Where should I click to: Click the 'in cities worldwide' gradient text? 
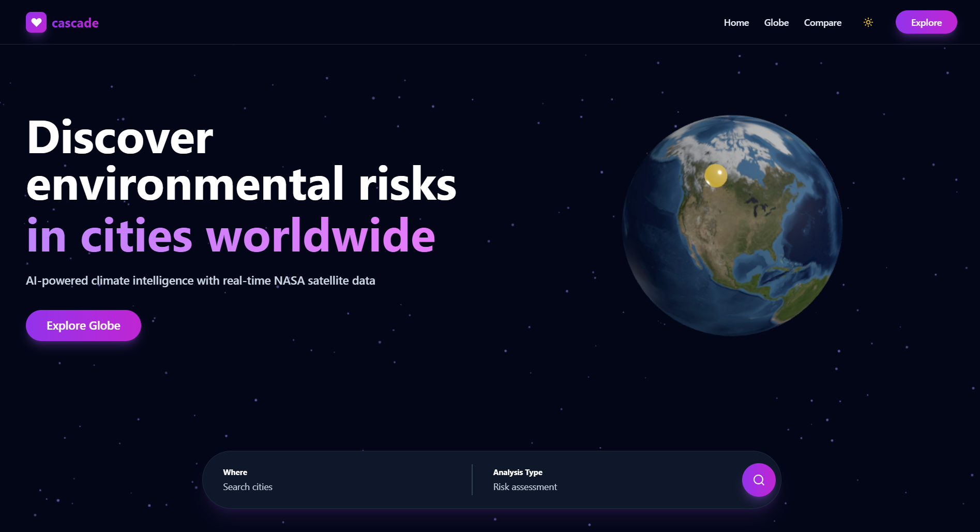pyautogui.click(x=231, y=235)
